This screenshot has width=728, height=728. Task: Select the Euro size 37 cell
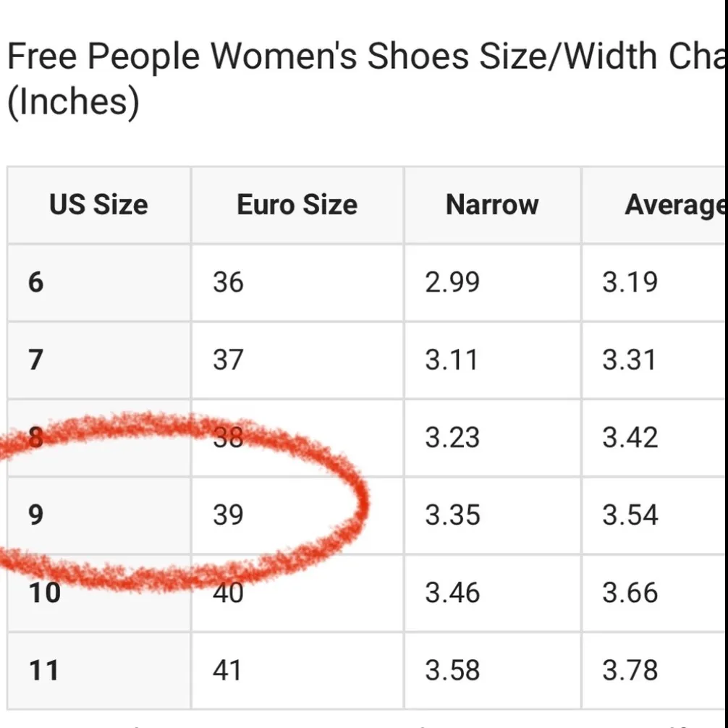(228, 360)
